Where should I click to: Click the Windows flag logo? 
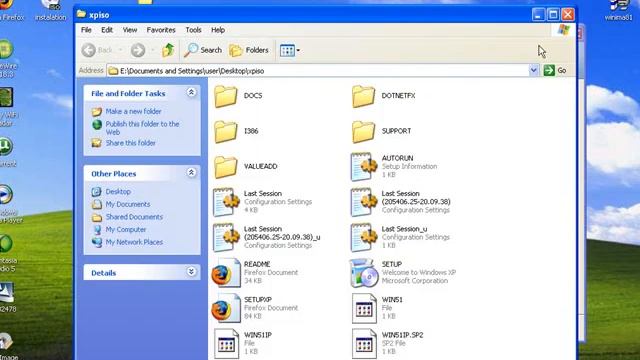pos(563,30)
